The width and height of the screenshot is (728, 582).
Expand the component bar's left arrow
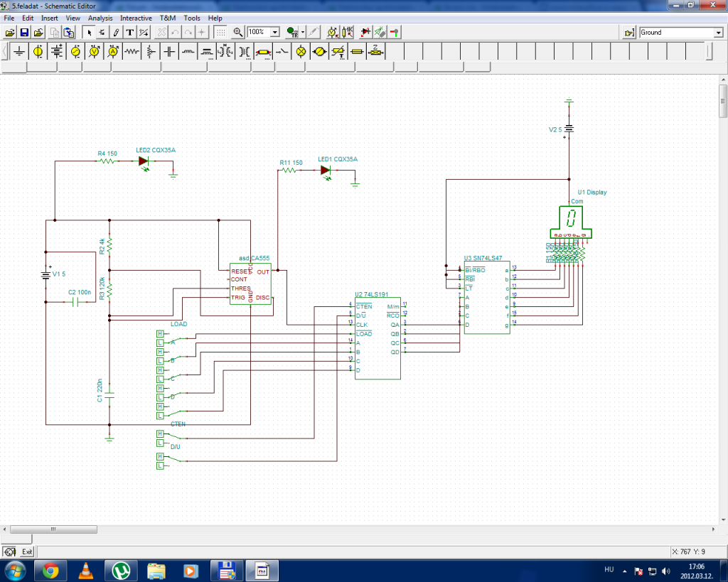pos(4,51)
